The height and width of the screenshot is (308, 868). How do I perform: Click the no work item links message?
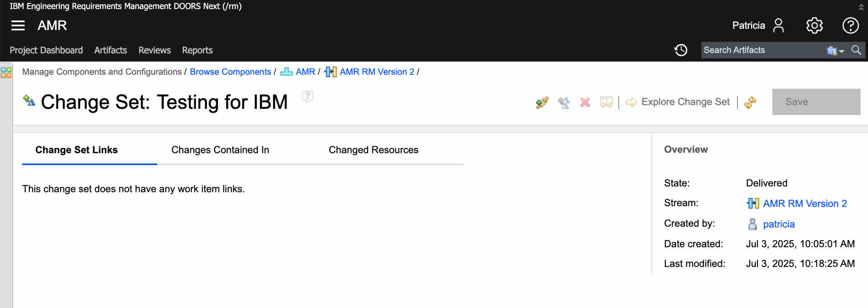[x=133, y=189]
